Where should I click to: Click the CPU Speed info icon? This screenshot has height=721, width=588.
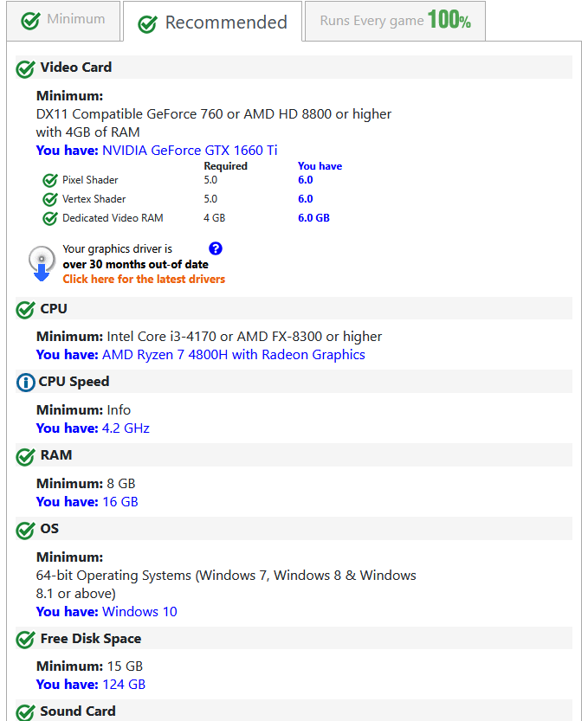[x=25, y=382]
